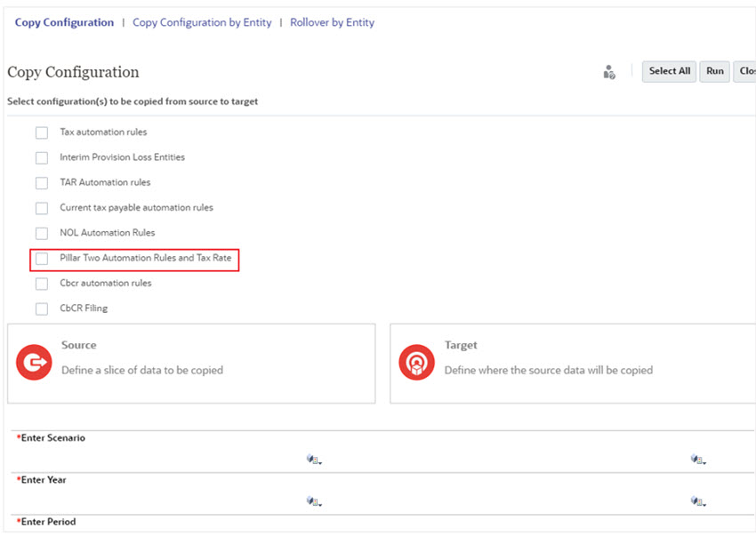Tick Cbcr automation rules checkbox
The image size is (756, 537).
42,284
